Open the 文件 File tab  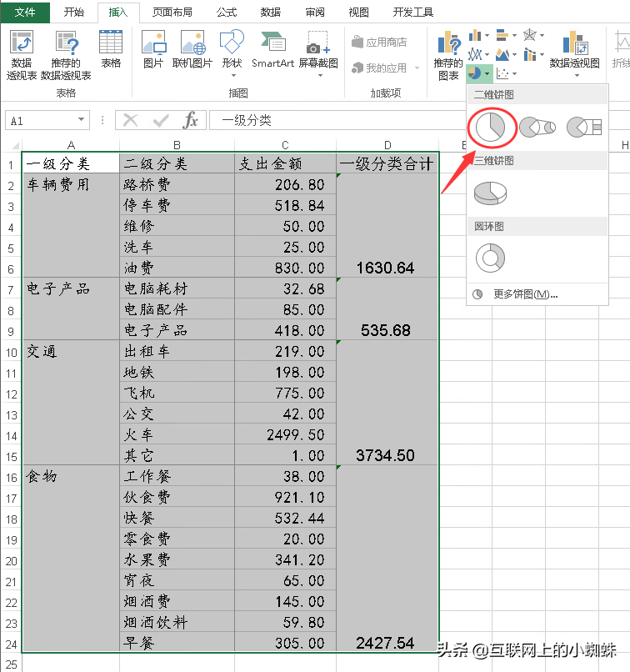pyautogui.click(x=25, y=12)
